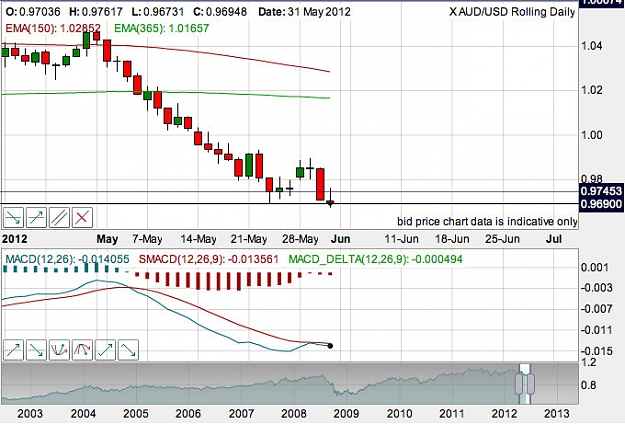Click the X AUD/USD Rolling Daily title
625x424 pixels.
pos(512,12)
